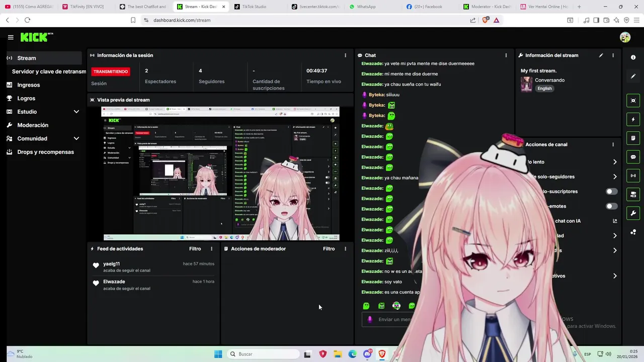Open Feed de actividades three-dot menu
644x362 pixels.
click(x=211, y=249)
